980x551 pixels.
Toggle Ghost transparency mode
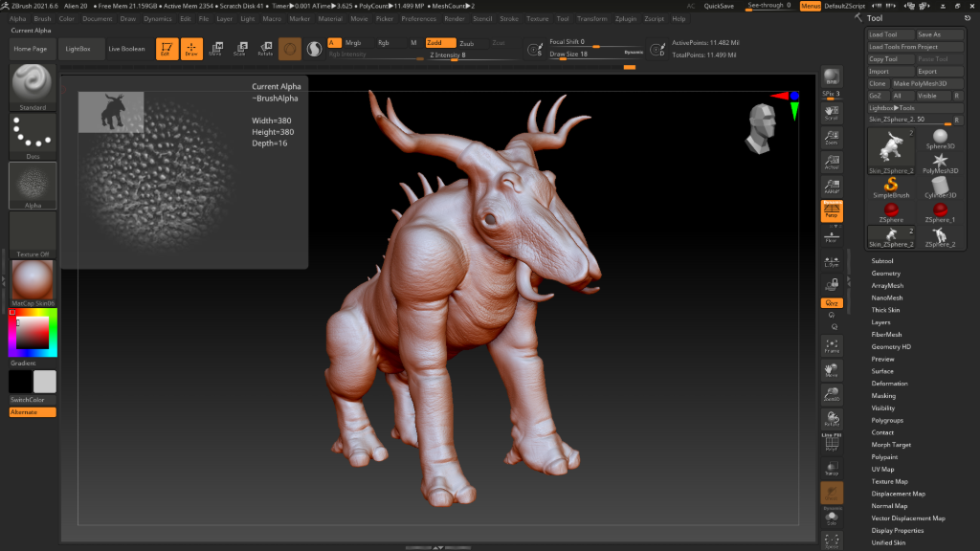coord(832,493)
